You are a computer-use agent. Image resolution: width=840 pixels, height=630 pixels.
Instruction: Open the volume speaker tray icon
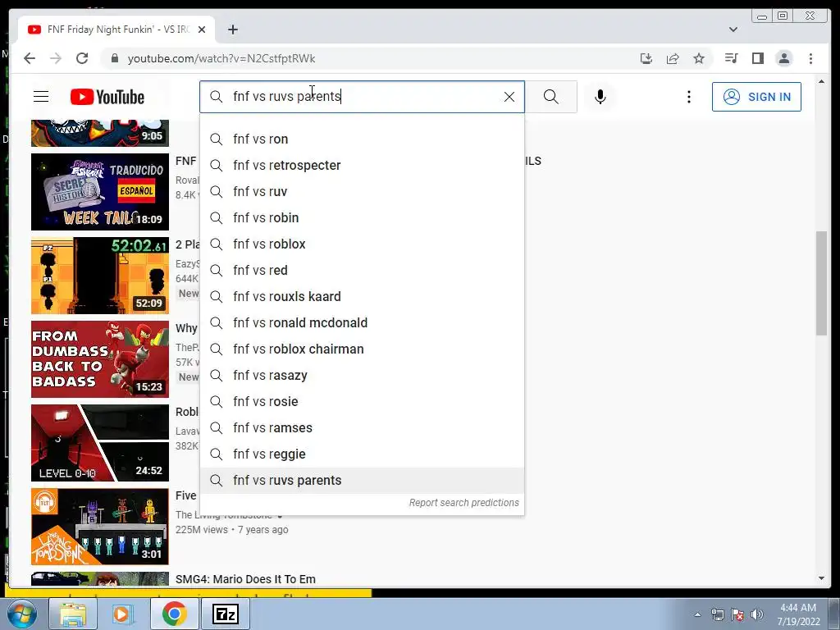coord(756,614)
